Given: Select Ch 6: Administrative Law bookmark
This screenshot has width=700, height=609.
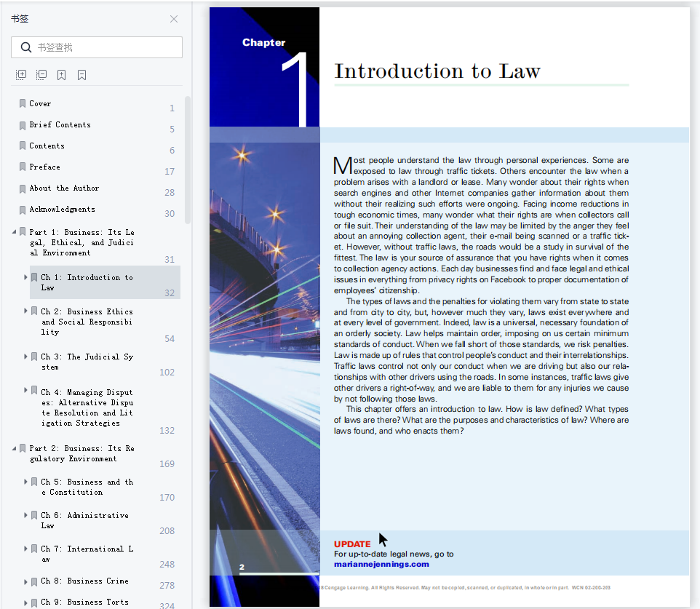Looking at the screenshot, I should 85,521.
